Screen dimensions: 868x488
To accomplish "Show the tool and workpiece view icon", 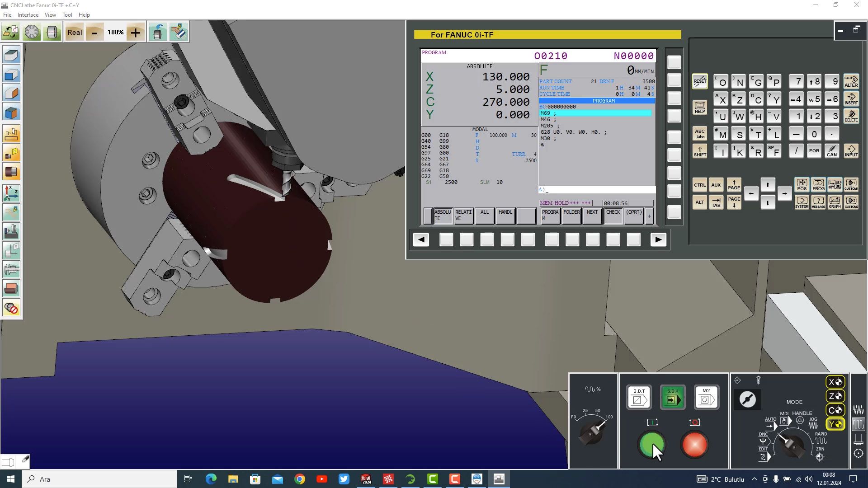I will [x=11, y=153].
